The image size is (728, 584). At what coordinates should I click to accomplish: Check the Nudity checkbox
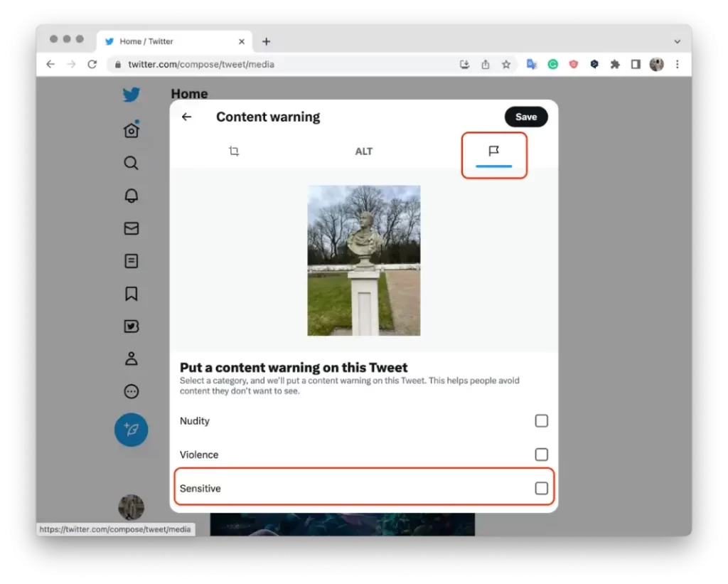[541, 421]
